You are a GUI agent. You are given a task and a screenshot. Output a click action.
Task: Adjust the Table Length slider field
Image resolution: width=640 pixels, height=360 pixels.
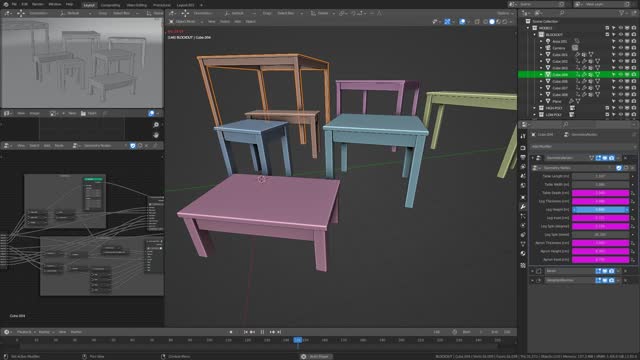point(600,176)
